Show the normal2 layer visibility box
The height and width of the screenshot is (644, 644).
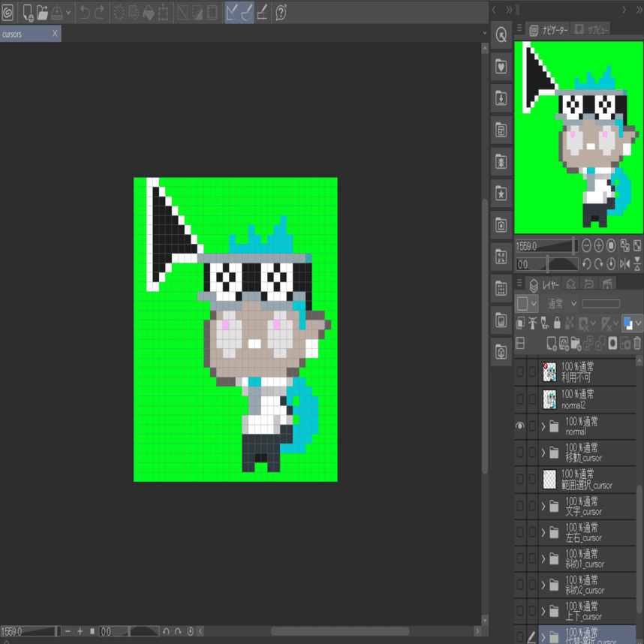point(520,399)
